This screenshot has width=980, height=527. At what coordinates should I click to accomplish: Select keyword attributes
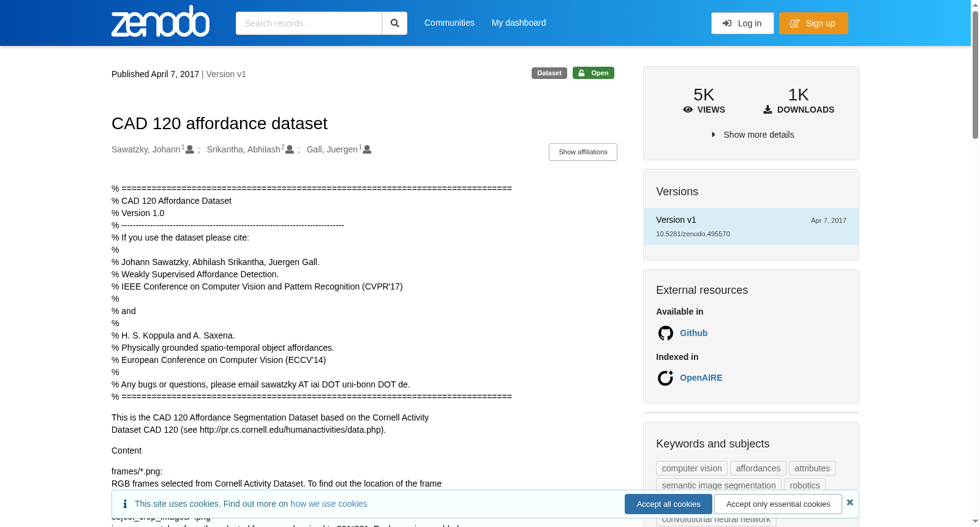tap(812, 468)
